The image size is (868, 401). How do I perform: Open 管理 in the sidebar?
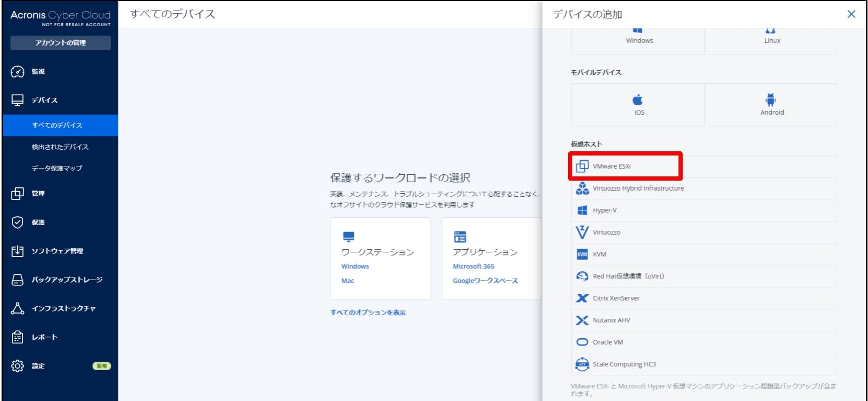click(38, 194)
